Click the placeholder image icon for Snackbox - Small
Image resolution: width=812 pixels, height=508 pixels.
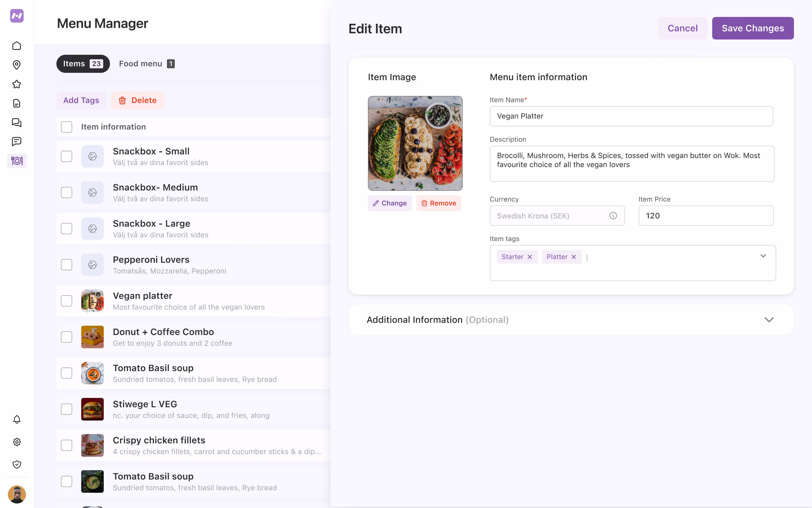pyautogui.click(x=92, y=156)
